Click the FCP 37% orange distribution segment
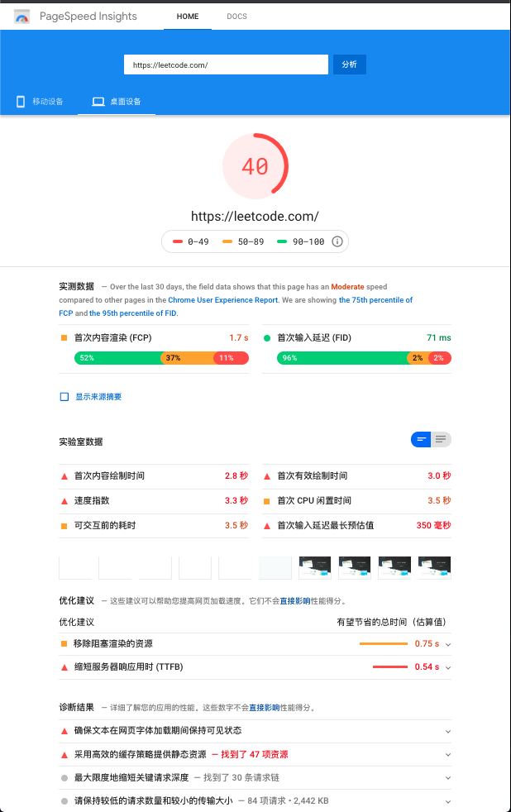 188,358
